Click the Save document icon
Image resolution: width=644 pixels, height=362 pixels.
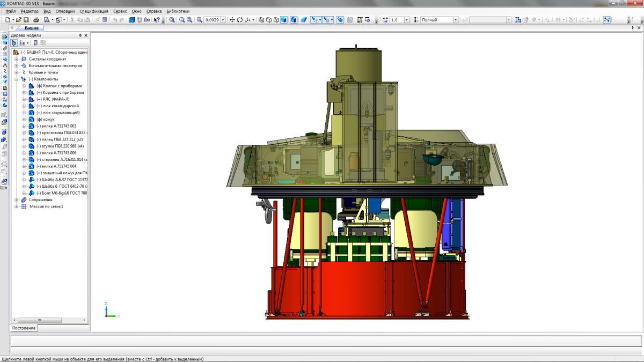(26, 20)
